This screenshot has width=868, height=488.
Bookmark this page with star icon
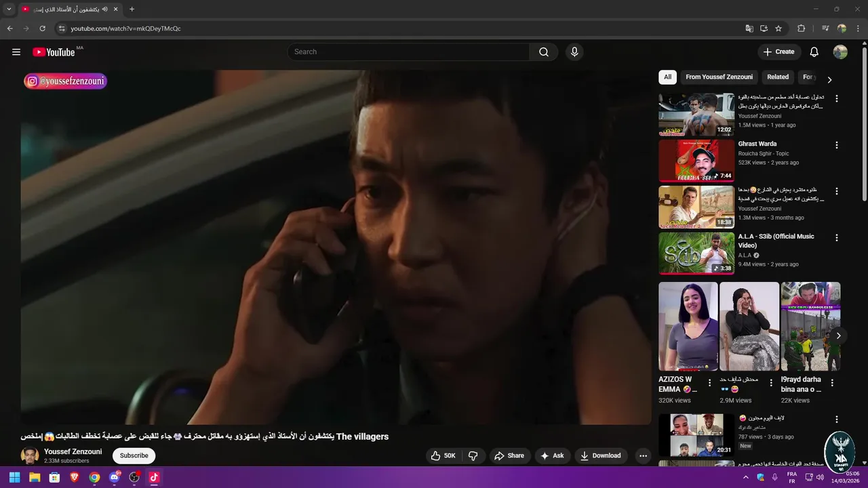tap(778, 28)
